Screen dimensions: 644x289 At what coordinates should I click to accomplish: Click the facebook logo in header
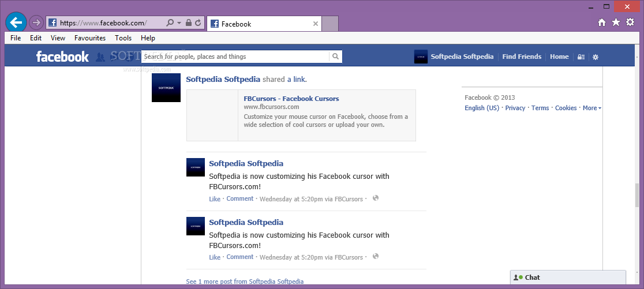click(x=62, y=57)
